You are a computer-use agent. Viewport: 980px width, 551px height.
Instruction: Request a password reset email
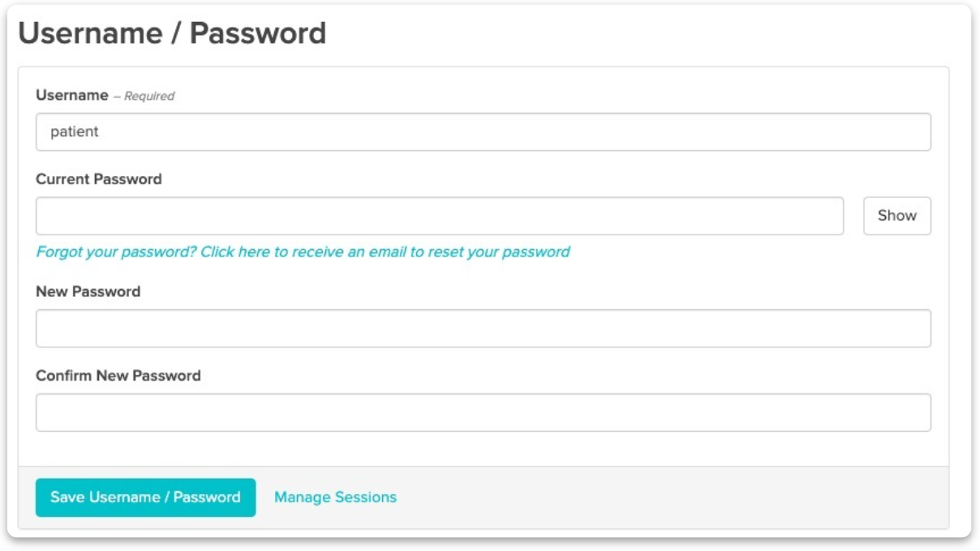303,252
